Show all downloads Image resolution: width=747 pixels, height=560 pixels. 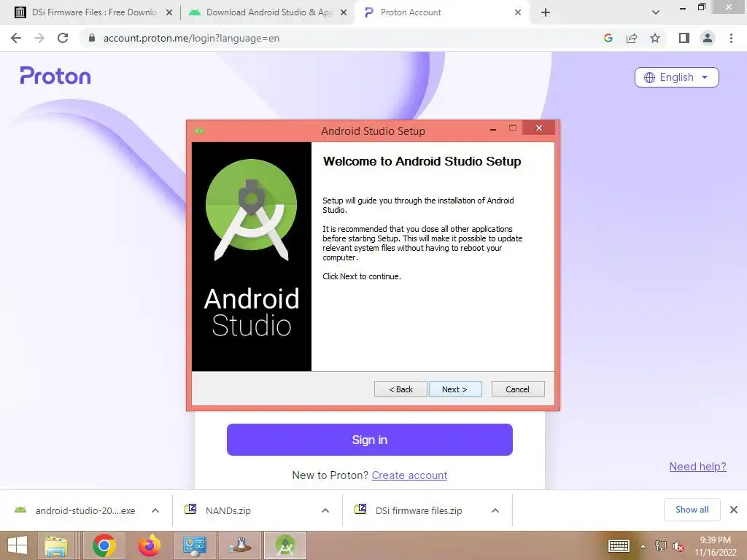(692, 510)
